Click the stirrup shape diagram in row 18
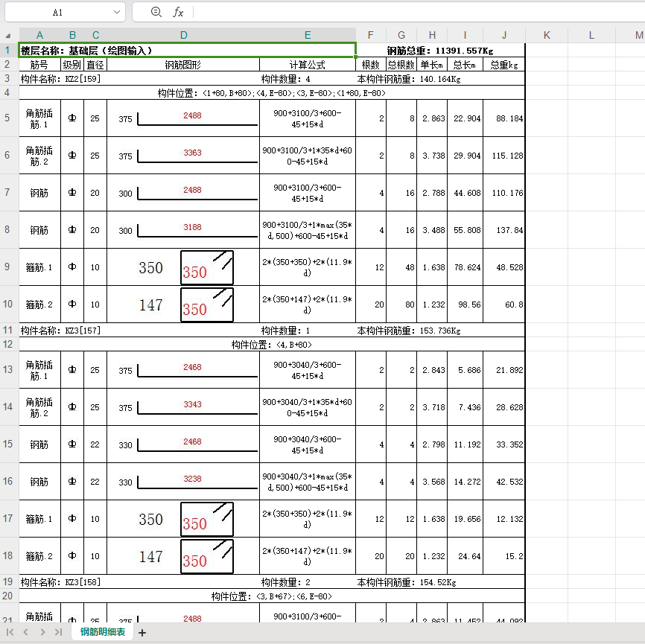645x644 pixels. 207,556
